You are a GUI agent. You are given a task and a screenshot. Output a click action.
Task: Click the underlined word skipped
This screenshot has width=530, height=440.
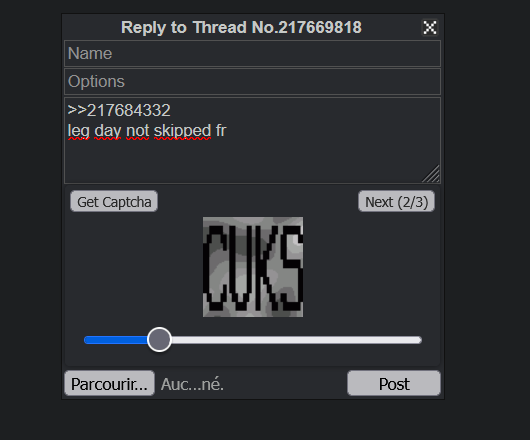[183, 131]
